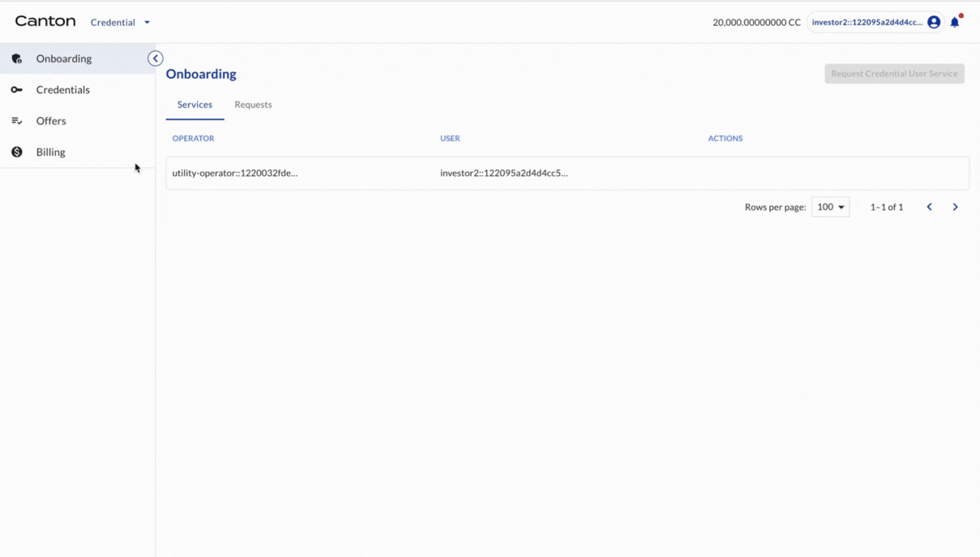Click the Canton logo
Screen dimensions: 980x557
(45, 22)
